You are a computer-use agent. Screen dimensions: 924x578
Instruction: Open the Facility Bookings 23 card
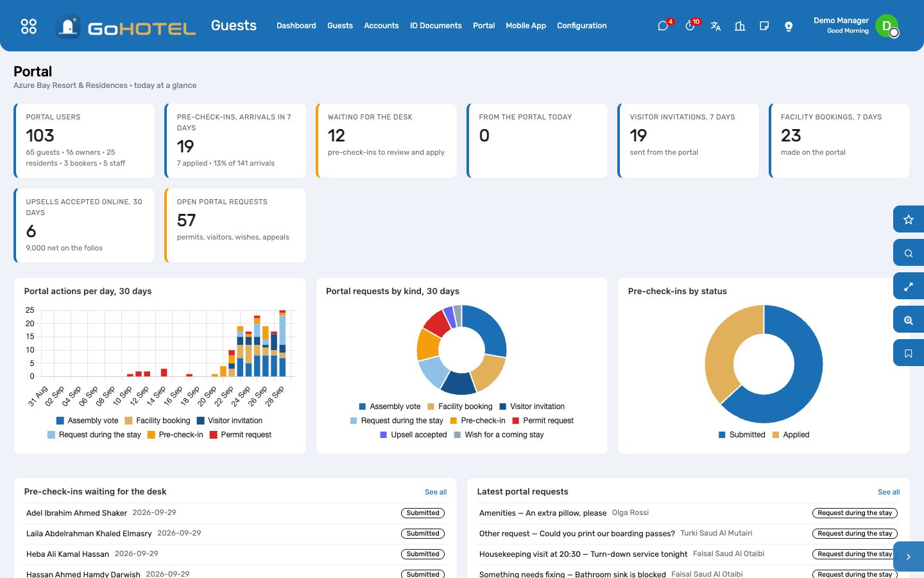pyautogui.click(x=839, y=141)
